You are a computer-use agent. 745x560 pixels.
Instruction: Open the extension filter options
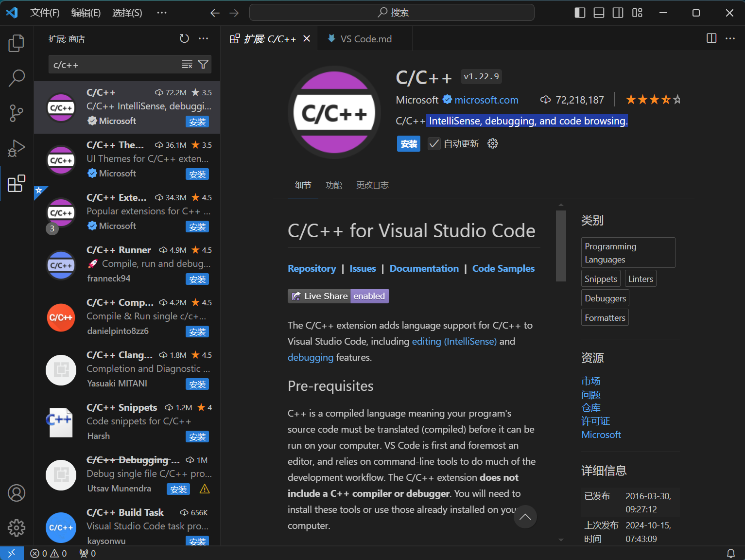[204, 64]
